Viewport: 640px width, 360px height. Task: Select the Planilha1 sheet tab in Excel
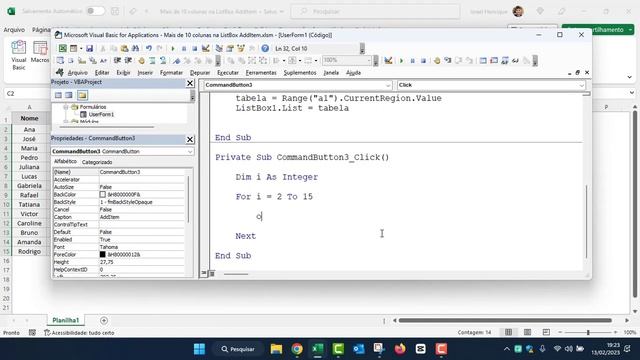click(x=66, y=320)
